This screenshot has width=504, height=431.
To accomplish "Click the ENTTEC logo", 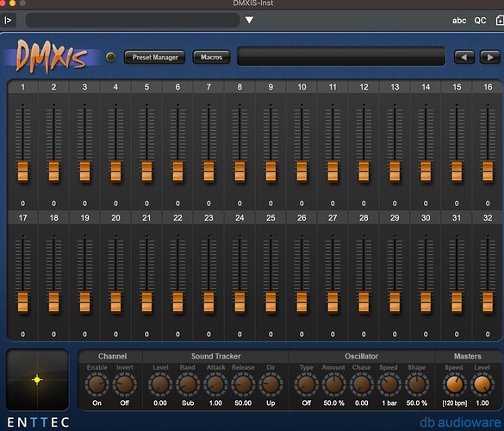I will (x=38, y=422).
